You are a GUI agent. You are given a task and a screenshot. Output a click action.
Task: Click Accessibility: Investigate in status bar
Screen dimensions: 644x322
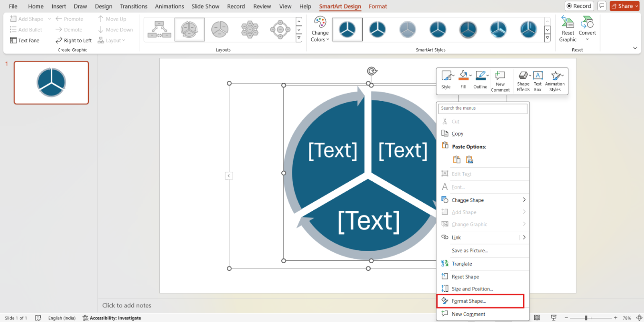tap(112, 318)
